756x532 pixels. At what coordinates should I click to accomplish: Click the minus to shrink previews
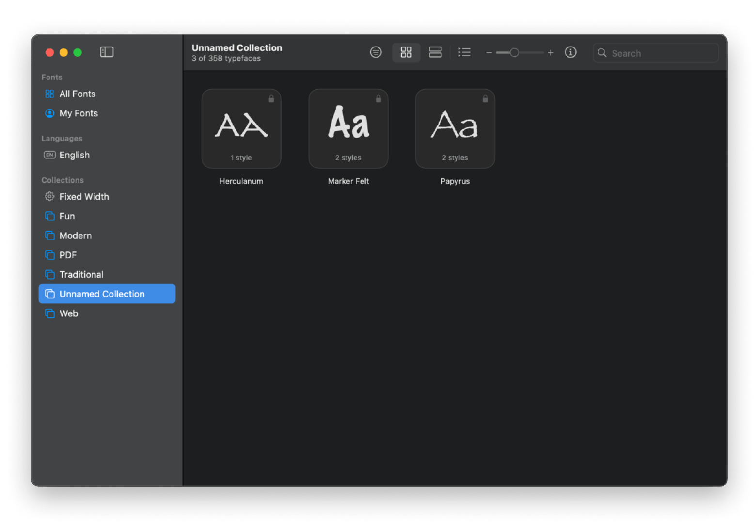point(489,53)
